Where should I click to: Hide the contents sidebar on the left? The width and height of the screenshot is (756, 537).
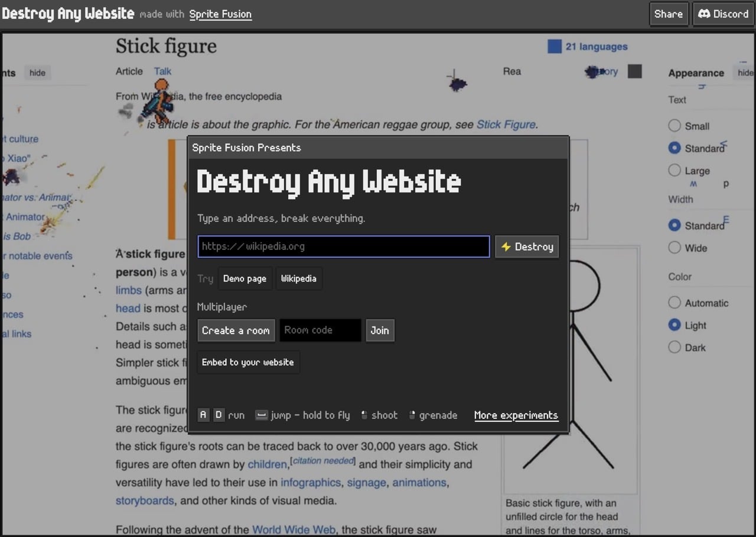tap(37, 73)
